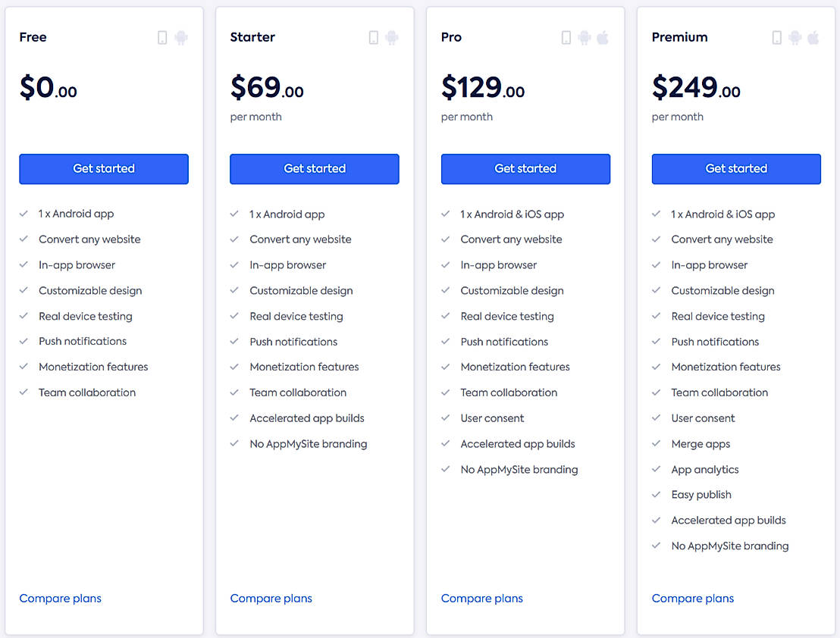Click the Android icon in Pro plan
This screenshot has width=840, height=638.
tap(585, 38)
